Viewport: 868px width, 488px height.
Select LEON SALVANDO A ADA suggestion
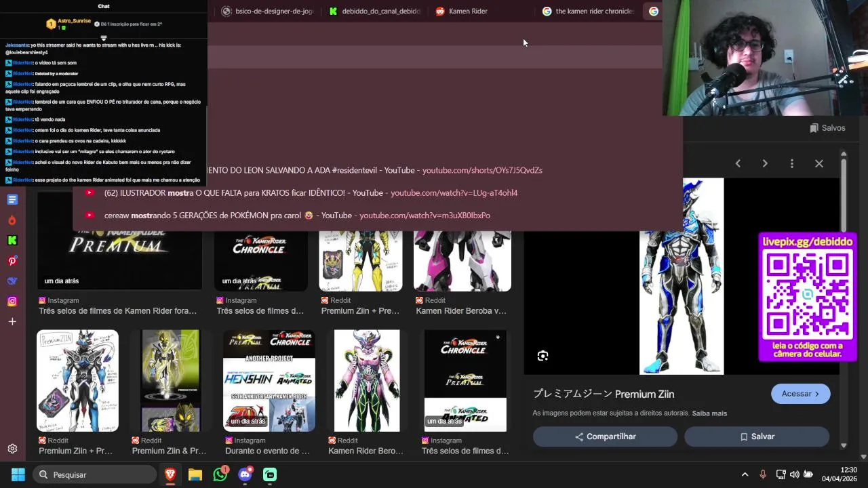click(377, 170)
